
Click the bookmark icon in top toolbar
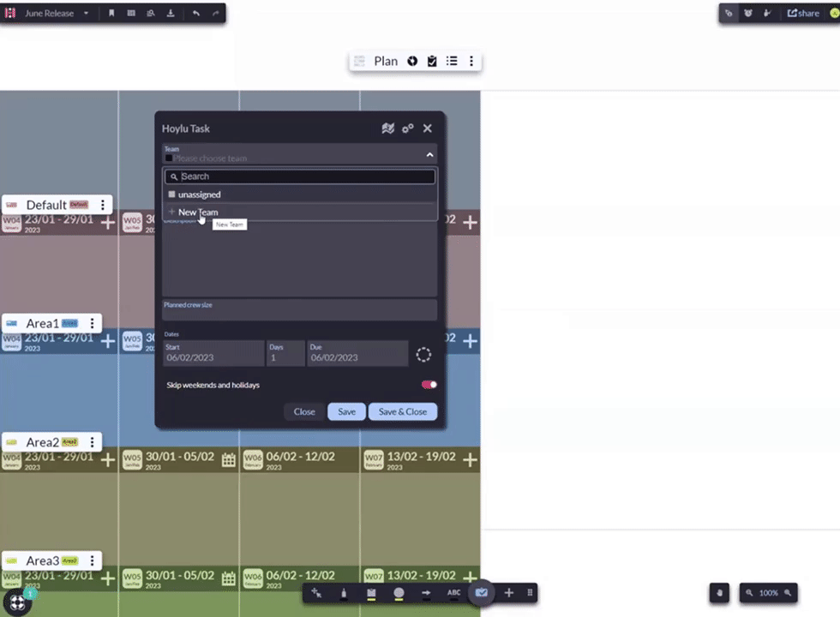pos(111,14)
